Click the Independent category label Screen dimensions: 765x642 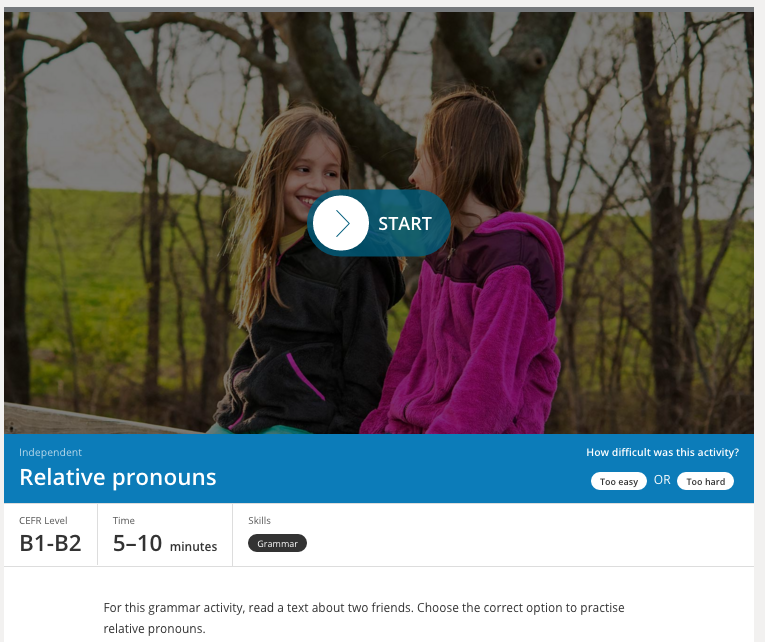(x=50, y=452)
